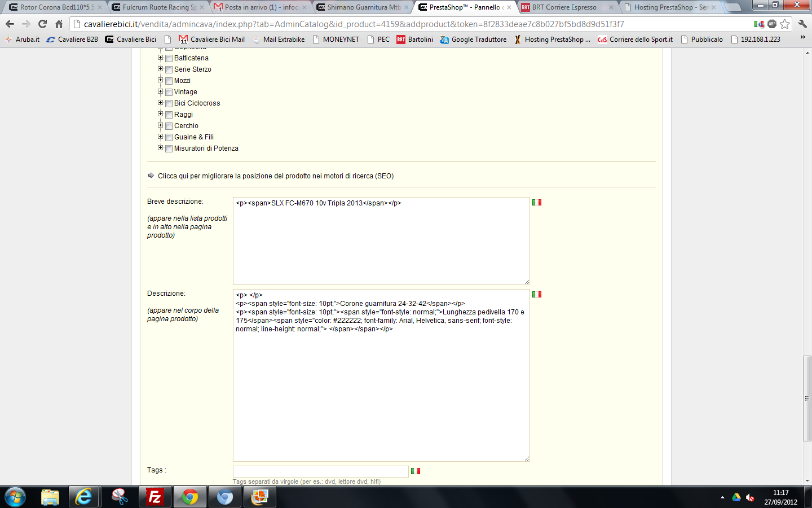Switch to the Fulcrum Ruote Racing tab
This screenshot has width=812, height=508.
tap(158, 7)
